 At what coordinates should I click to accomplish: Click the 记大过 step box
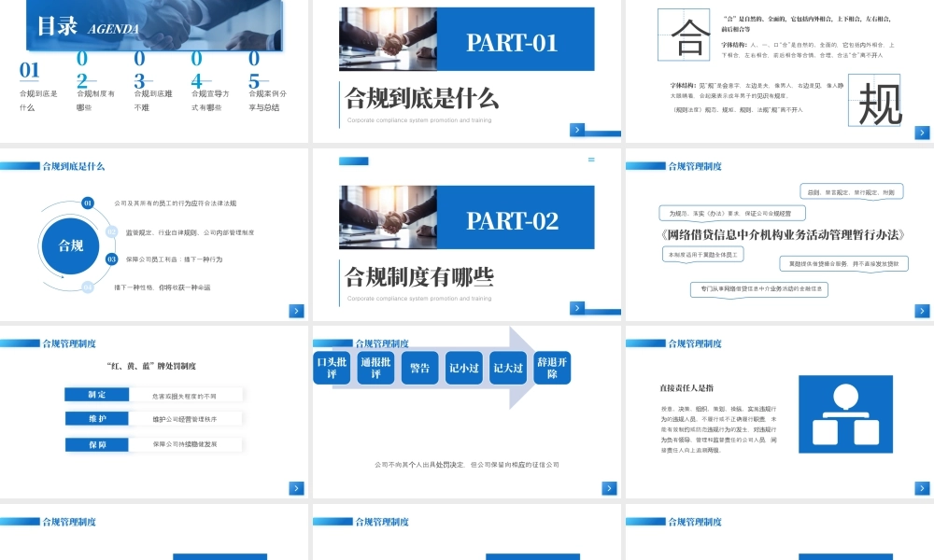(x=508, y=368)
